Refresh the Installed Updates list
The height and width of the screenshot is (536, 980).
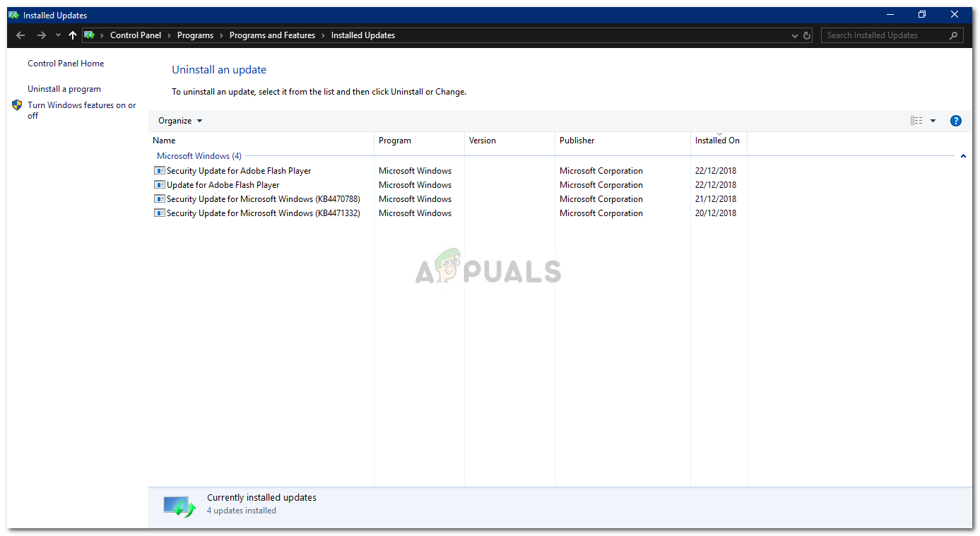[807, 35]
